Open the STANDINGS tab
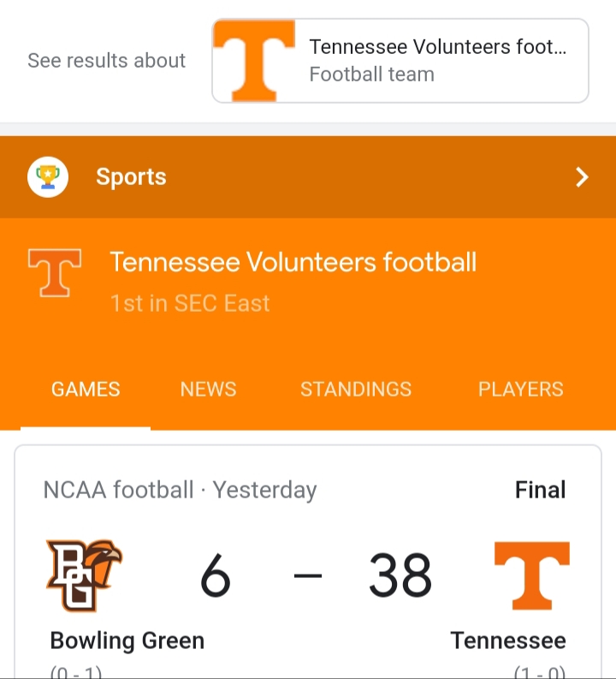Viewport: 616px width, 679px height. coord(356,390)
